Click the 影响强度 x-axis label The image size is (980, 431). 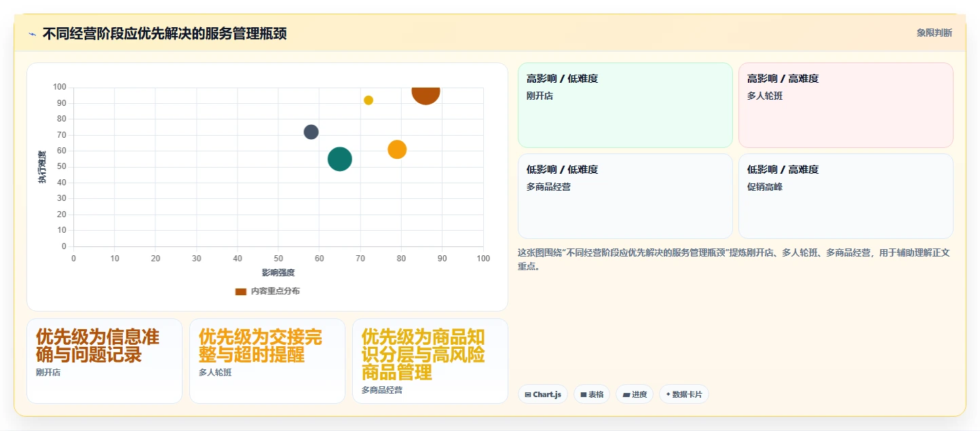coord(278,273)
